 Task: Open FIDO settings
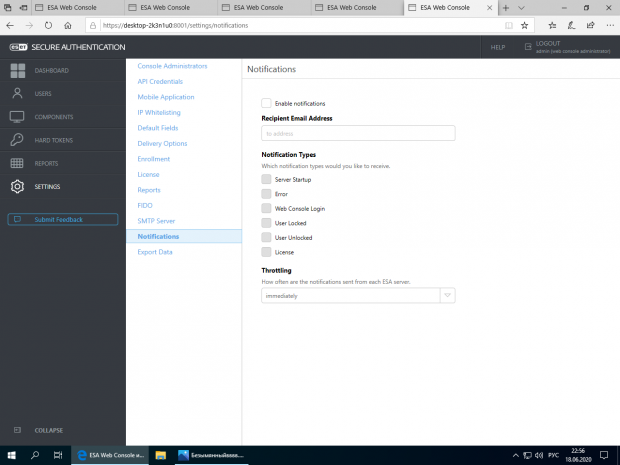[x=145, y=205]
